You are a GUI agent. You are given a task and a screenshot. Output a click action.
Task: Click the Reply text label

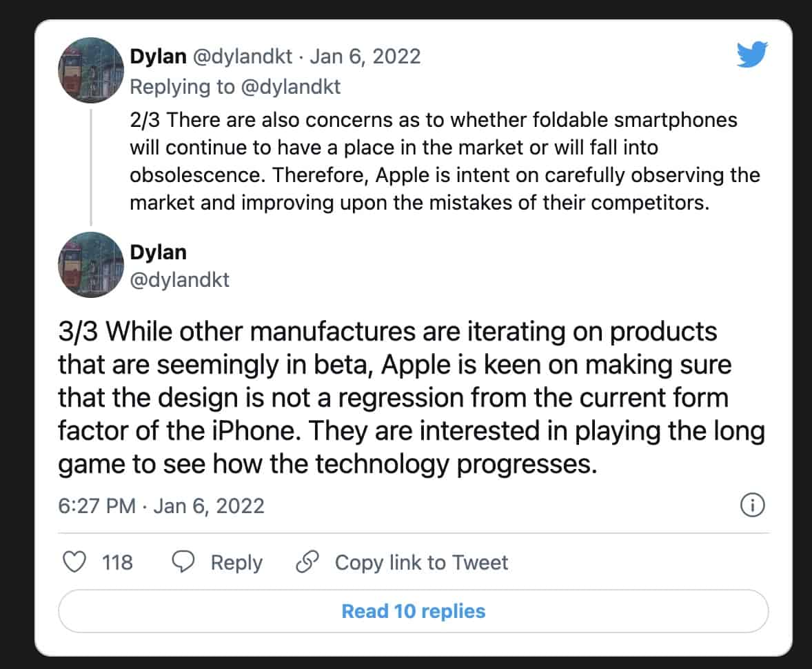[x=236, y=562]
